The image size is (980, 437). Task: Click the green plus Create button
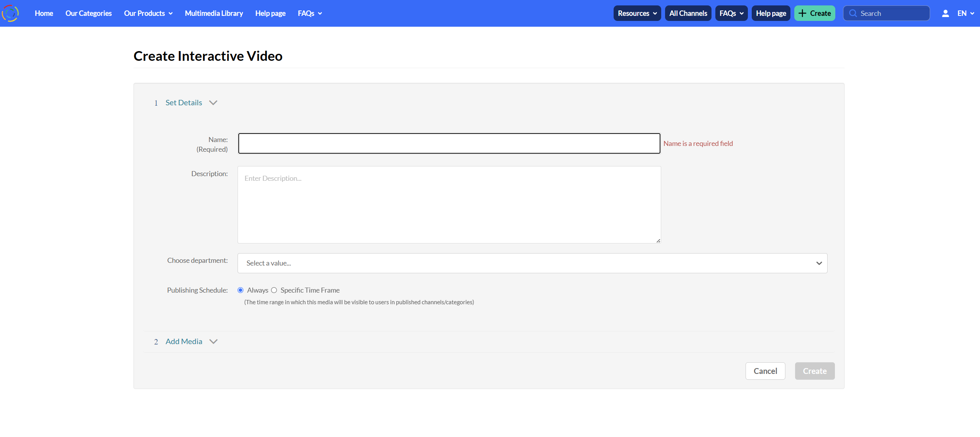click(814, 14)
